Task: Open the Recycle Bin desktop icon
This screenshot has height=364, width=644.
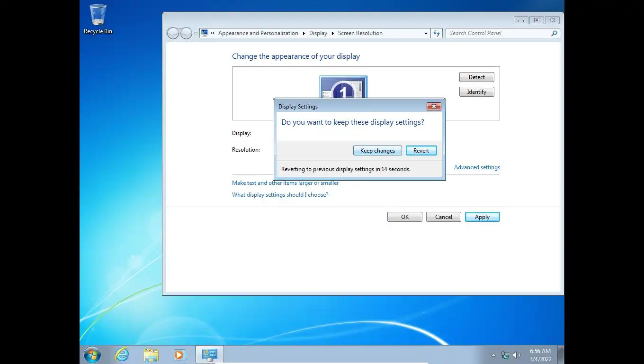Action: 98,19
